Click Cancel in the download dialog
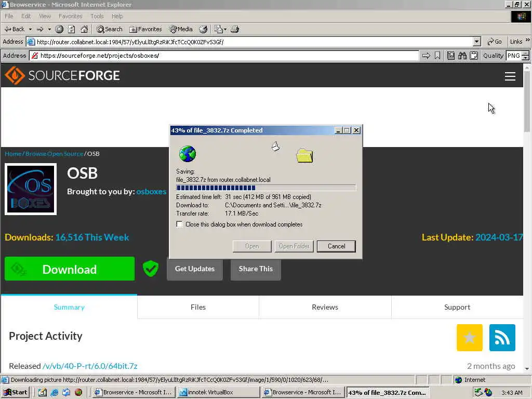 click(x=336, y=246)
